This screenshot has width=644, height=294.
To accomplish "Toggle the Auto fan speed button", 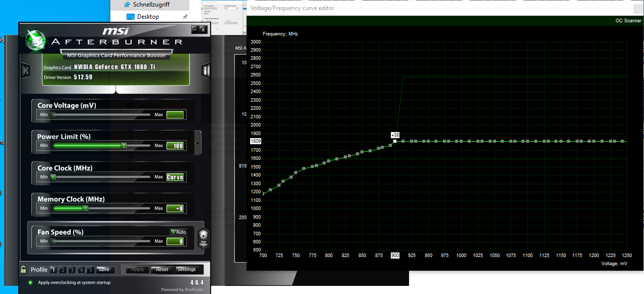I will 178,232.
